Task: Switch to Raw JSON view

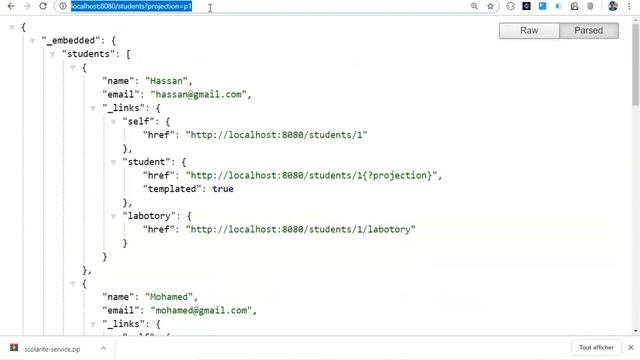Action: [x=529, y=31]
